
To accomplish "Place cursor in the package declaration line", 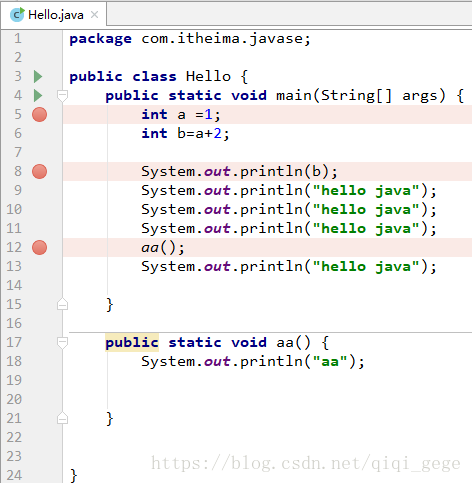I will pyautogui.click(x=190, y=39).
